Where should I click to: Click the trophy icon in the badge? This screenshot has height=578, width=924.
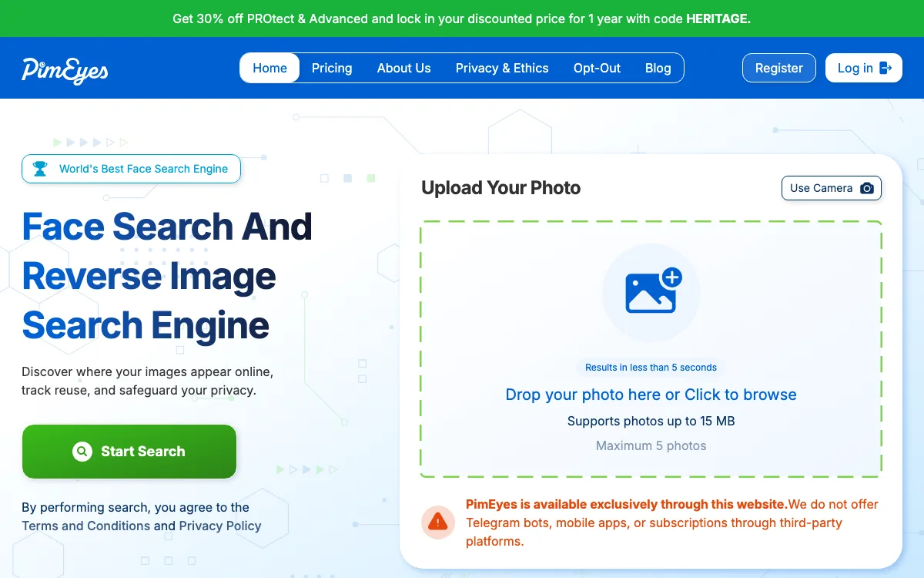pos(40,169)
